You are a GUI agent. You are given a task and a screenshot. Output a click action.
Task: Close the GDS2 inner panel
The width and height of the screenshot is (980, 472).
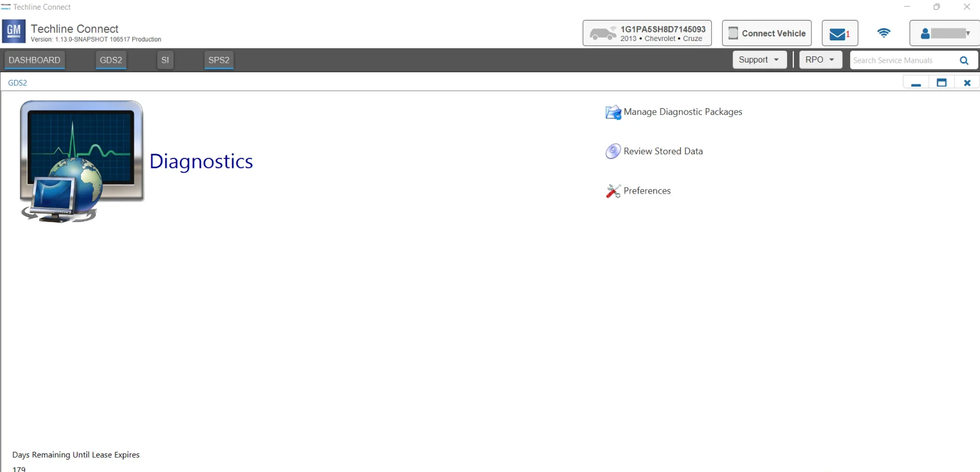click(x=967, y=83)
